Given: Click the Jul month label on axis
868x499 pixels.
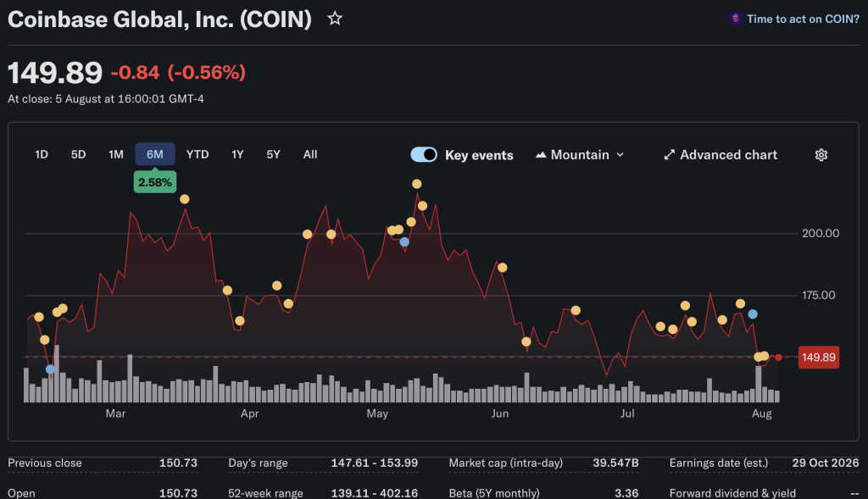Looking at the screenshot, I should pyautogui.click(x=627, y=413).
